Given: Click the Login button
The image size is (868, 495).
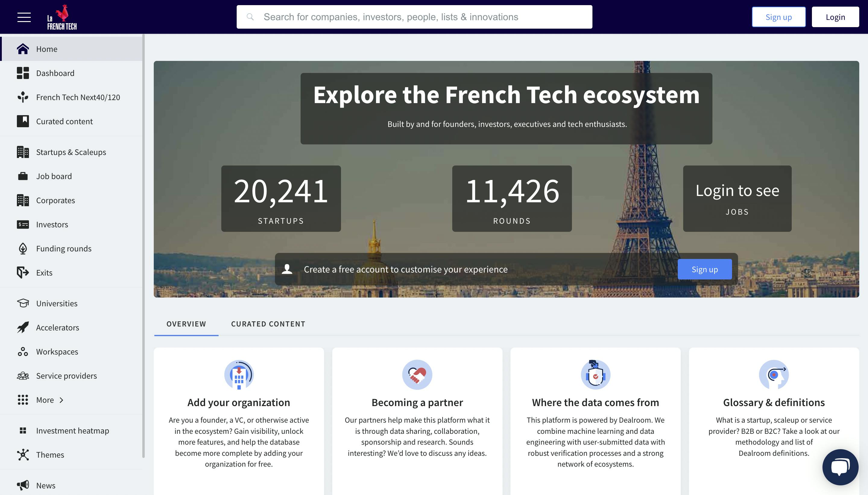Looking at the screenshot, I should pos(835,17).
